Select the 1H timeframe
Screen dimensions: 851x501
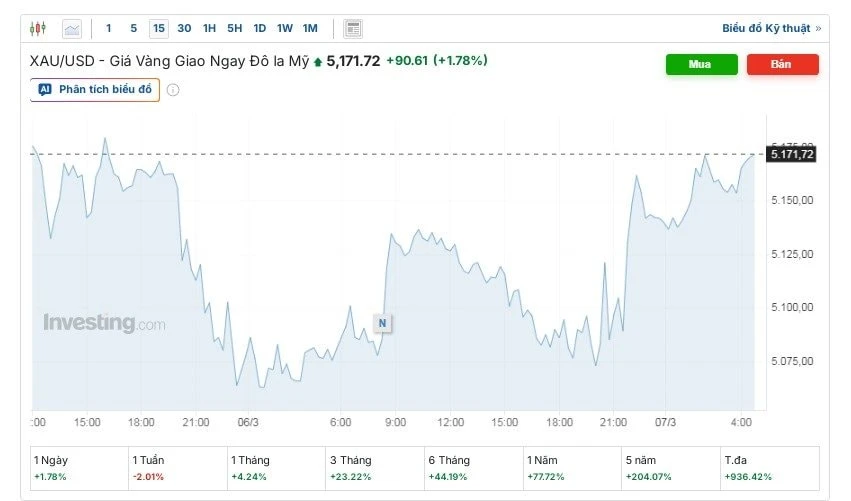(209, 28)
